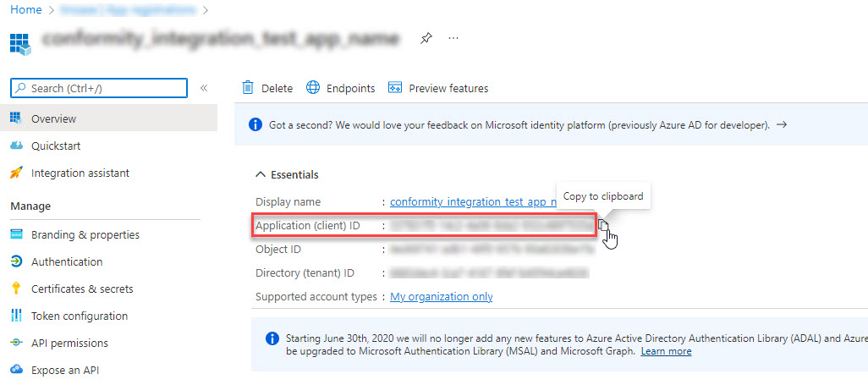The width and height of the screenshot is (868, 385).
Task: Click the Delete trash icon
Action: (x=248, y=88)
